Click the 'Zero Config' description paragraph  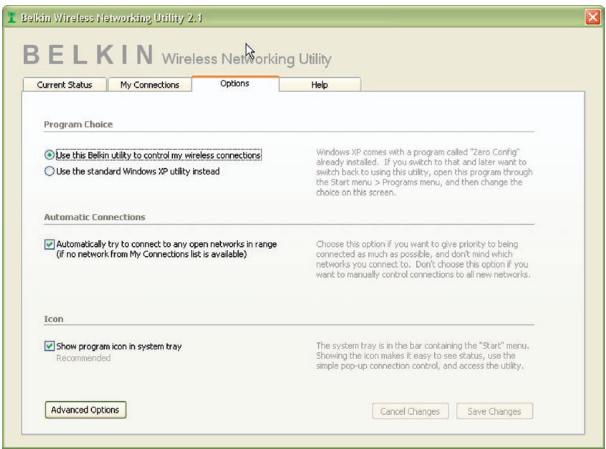424,172
